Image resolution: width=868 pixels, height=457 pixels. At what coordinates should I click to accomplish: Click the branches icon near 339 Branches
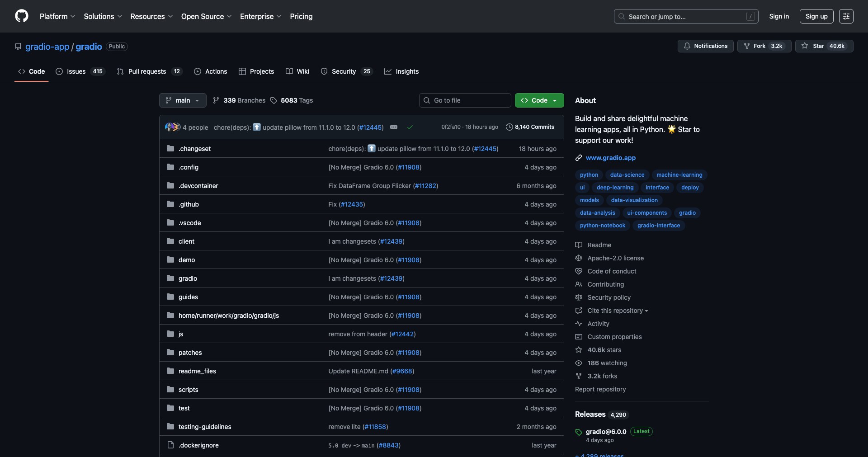coord(216,100)
